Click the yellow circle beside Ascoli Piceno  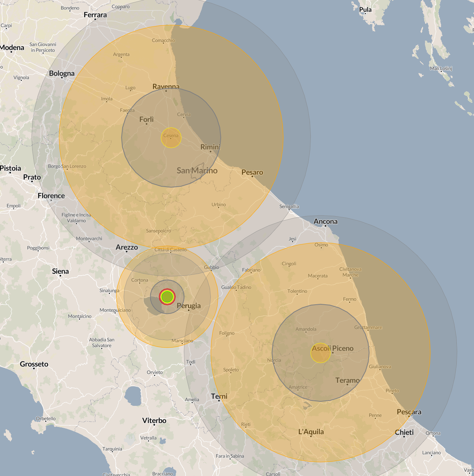(320, 353)
